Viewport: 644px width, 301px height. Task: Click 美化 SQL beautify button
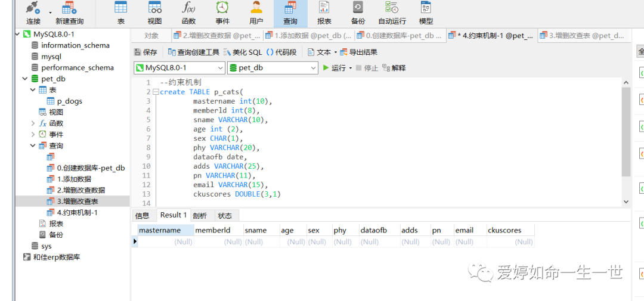(x=242, y=52)
